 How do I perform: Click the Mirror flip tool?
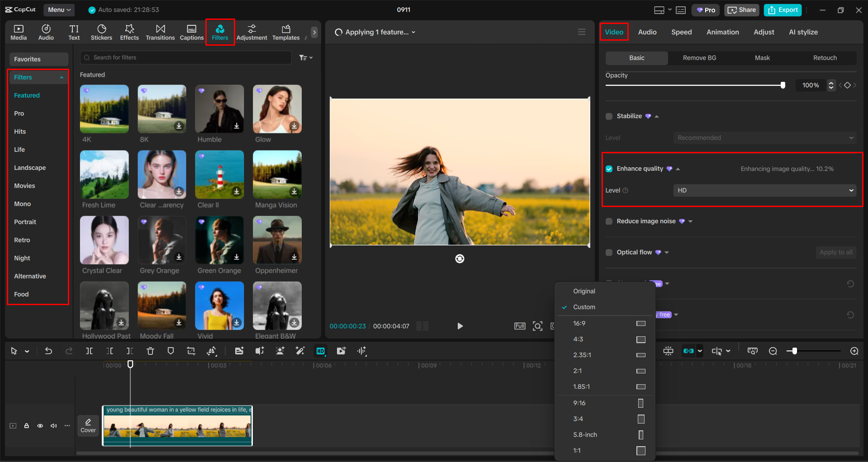point(212,351)
